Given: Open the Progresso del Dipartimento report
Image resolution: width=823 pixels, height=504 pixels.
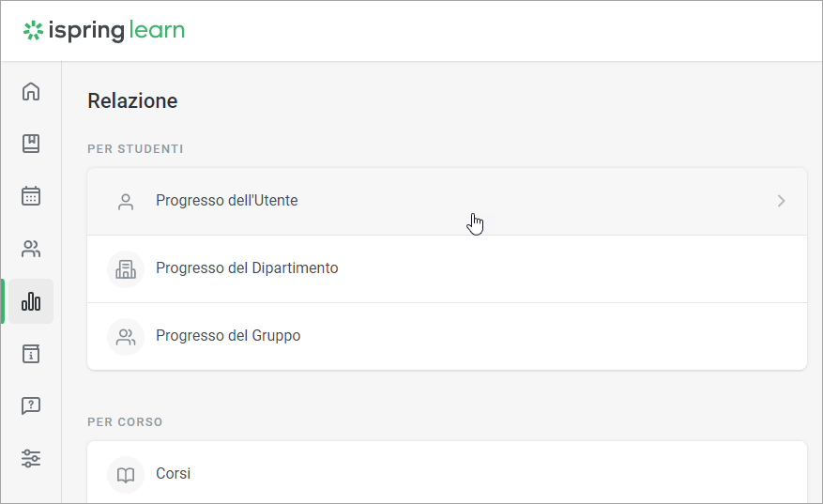Looking at the screenshot, I should click(247, 268).
